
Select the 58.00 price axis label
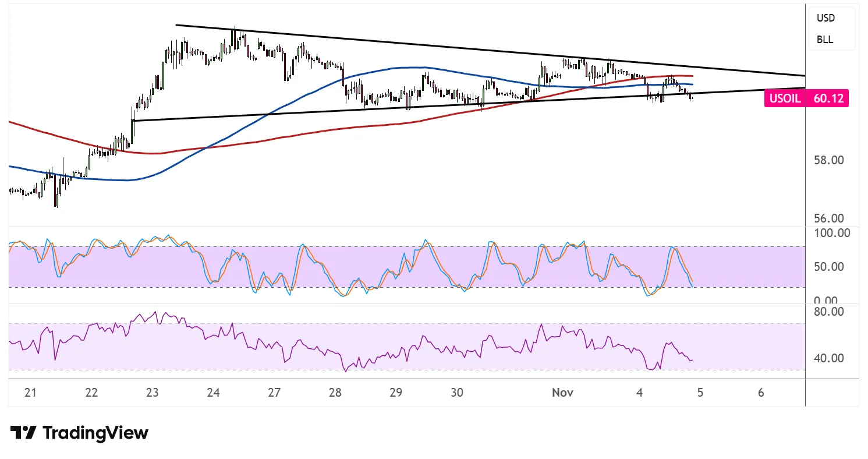point(827,160)
